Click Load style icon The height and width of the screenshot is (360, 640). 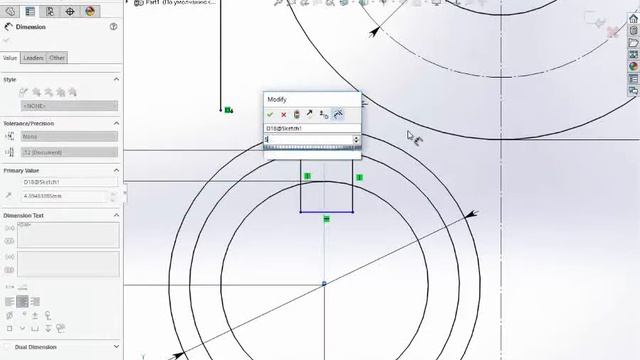[x=73, y=92]
